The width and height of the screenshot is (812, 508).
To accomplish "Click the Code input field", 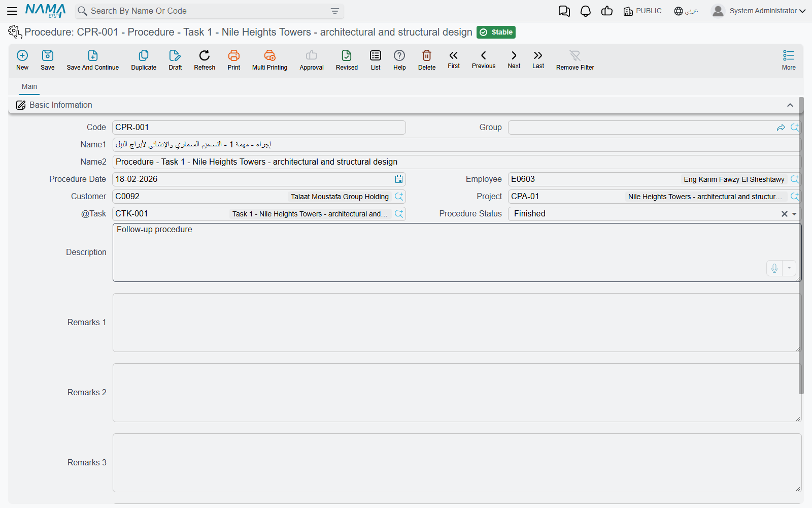I will 259,128.
